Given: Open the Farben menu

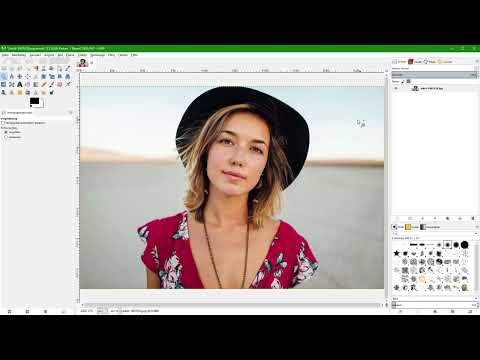Looking at the screenshot, I should click(x=82, y=55).
